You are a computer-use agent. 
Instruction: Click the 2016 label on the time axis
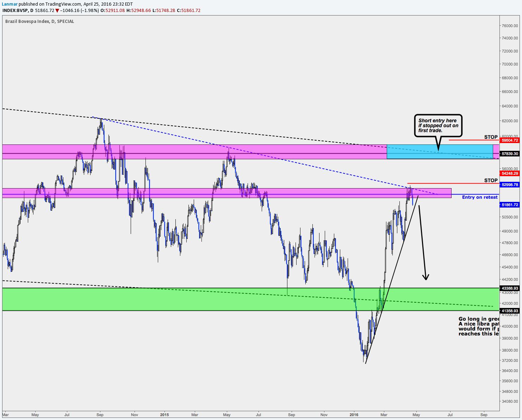tap(354, 415)
